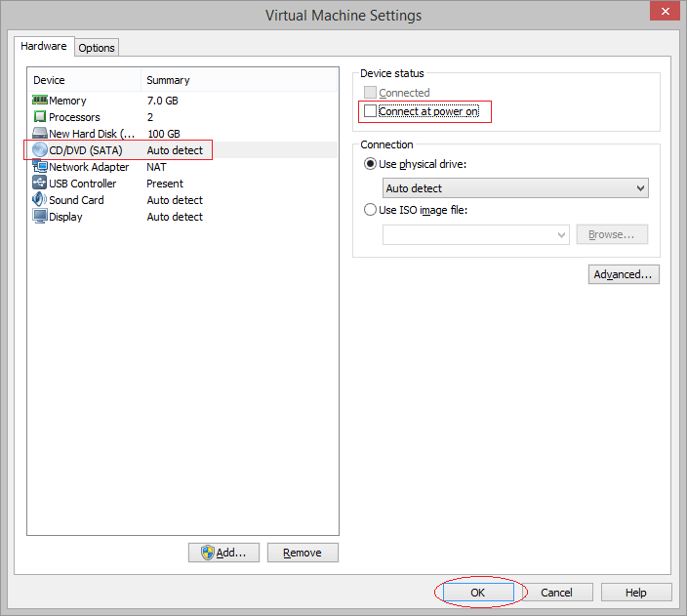Click the Cancel button
Viewport: 687px width, 616px height.
tap(556, 593)
